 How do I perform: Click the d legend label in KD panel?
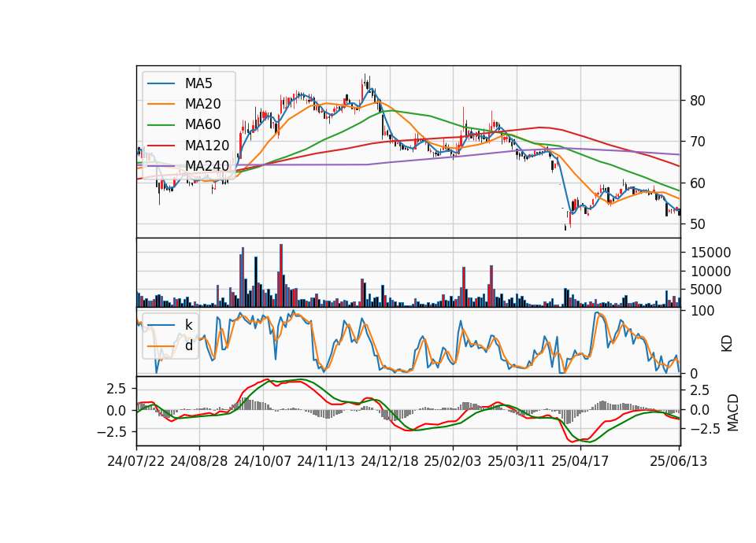pyautogui.click(x=189, y=345)
